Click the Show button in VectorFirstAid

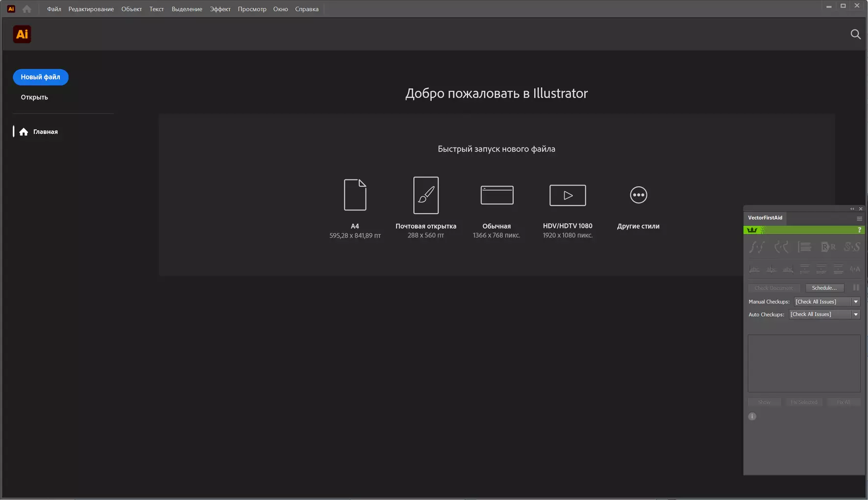point(764,402)
